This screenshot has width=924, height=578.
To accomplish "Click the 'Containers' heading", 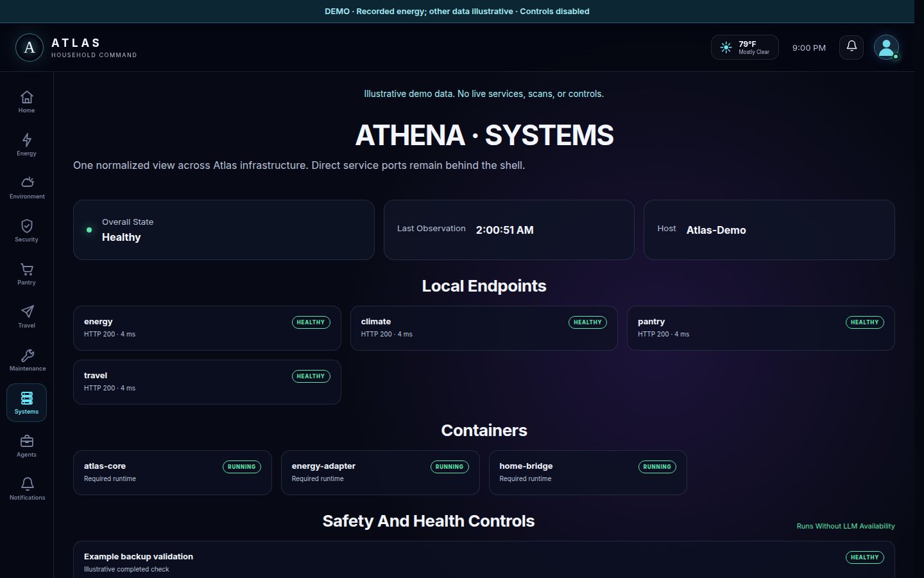I will click(484, 430).
